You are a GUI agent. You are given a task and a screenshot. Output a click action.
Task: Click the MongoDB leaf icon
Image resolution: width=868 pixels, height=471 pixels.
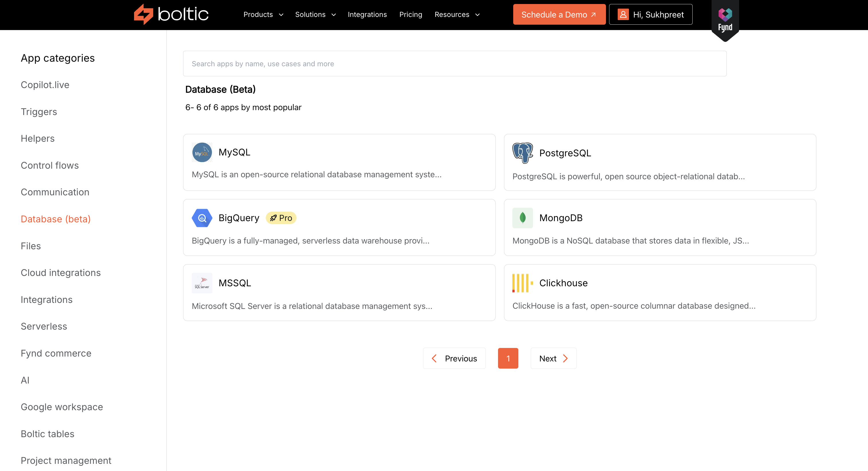click(522, 218)
